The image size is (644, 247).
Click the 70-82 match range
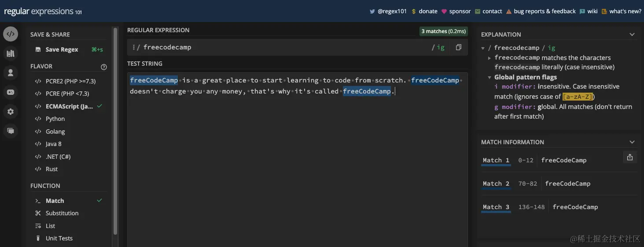[x=528, y=183]
